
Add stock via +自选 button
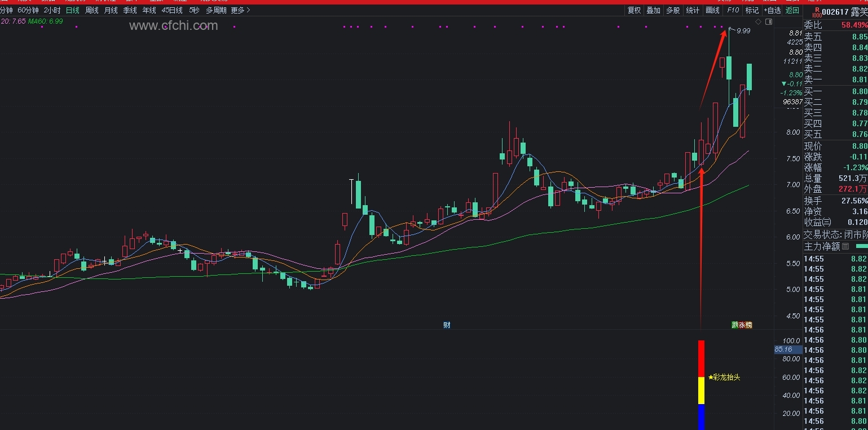pos(772,10)
